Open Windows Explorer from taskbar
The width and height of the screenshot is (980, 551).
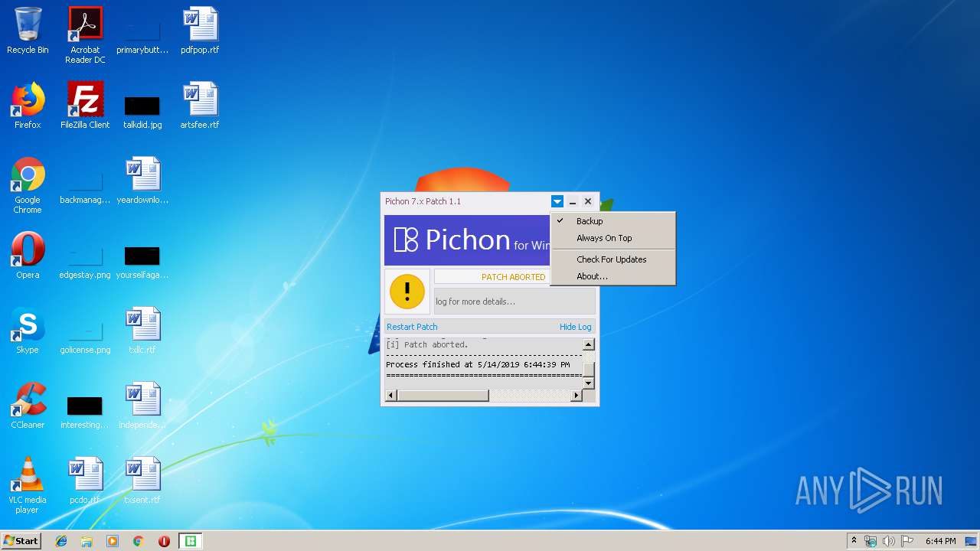click(87, 541)
